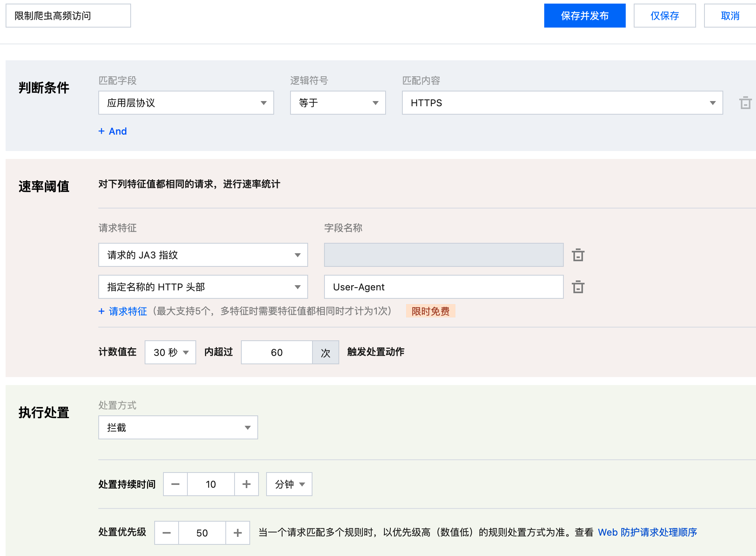Open the 逻辑符号 dropdown showing 等于
The height and width of the screenshot is (556, 756).
click(338, 103)
